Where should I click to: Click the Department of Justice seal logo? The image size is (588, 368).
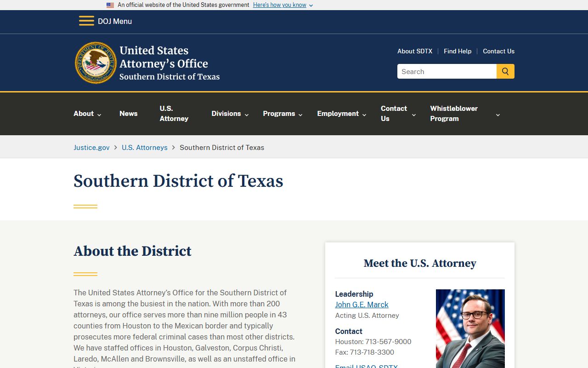click(96, 63)
